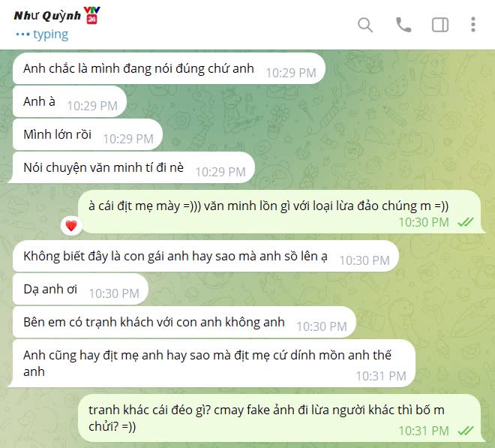This screenshot has height=448, width=495.
Task: Click the 10:31 PM timestamp on the last outgoing message
Action: pos(424,431)
